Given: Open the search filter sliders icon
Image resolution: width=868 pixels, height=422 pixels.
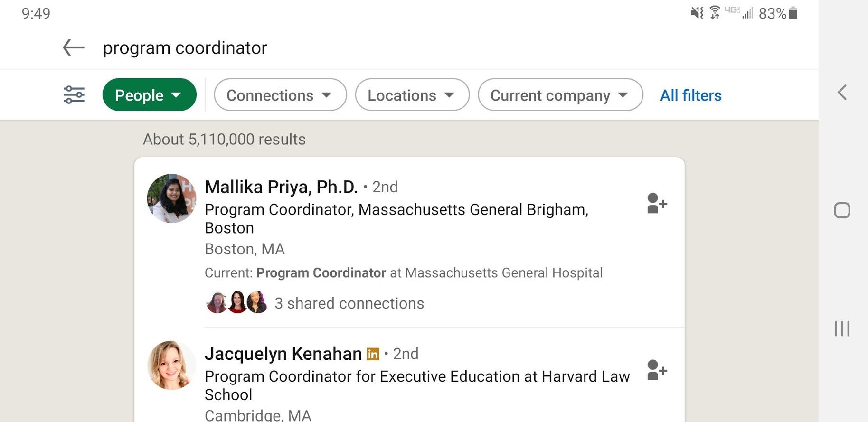Looking at the screenshot, I should [74, 95].
